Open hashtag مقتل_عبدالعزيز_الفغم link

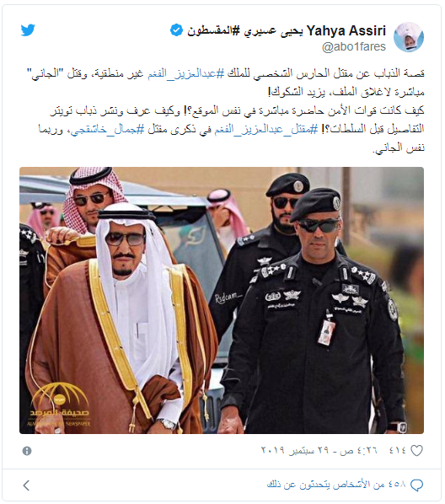click(266, 129)
